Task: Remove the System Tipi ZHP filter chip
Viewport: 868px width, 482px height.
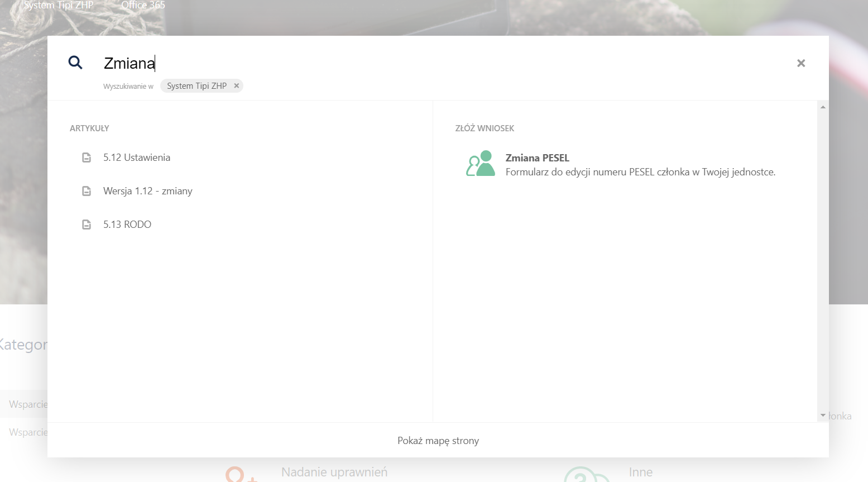Action: click(237, 86)
